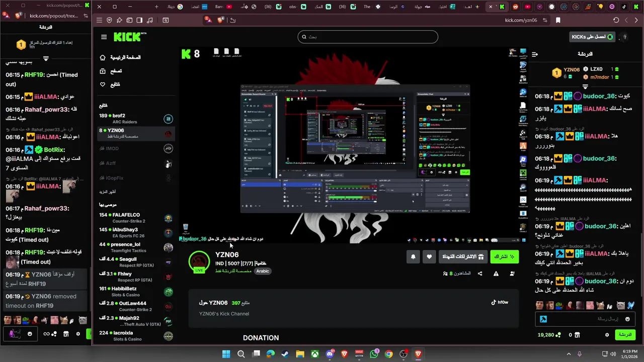Screen dimensions: 644x362
Task: Click the user question icon by report
Action: point(512,274)
